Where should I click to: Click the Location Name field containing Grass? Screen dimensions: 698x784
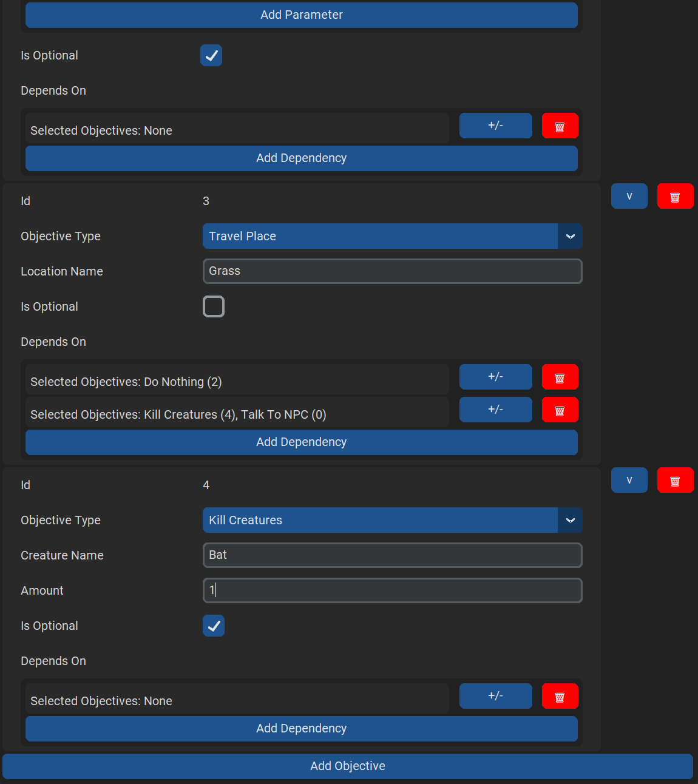click(x=392, y=271)
